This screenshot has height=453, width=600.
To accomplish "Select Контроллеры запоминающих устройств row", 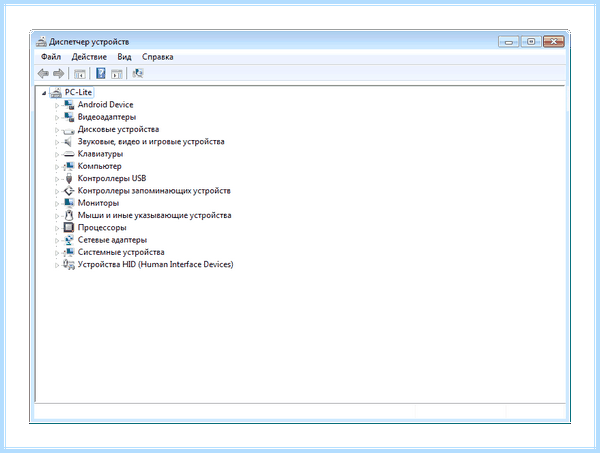I will (154, 191).
